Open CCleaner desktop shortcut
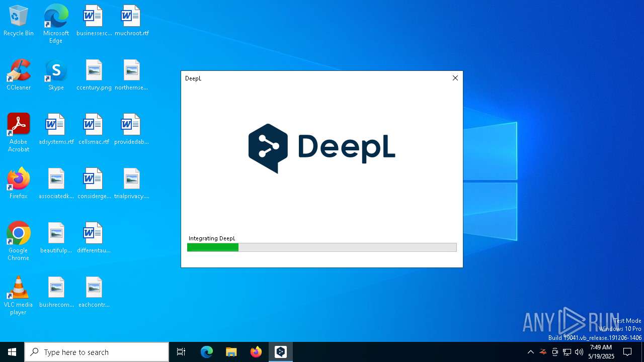This screenshot has width=644, height=362. tap(19, 75)
